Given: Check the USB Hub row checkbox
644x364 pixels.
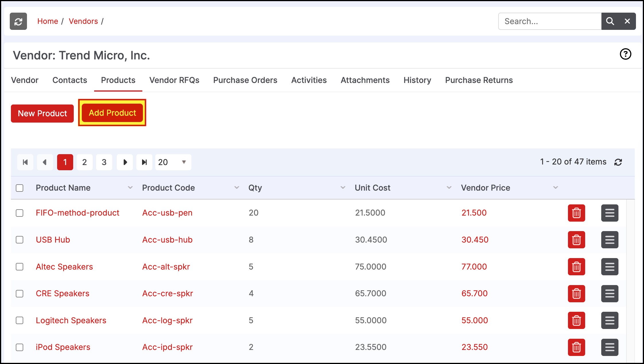Looking at the screenshot, I should (x=20, y=240).
